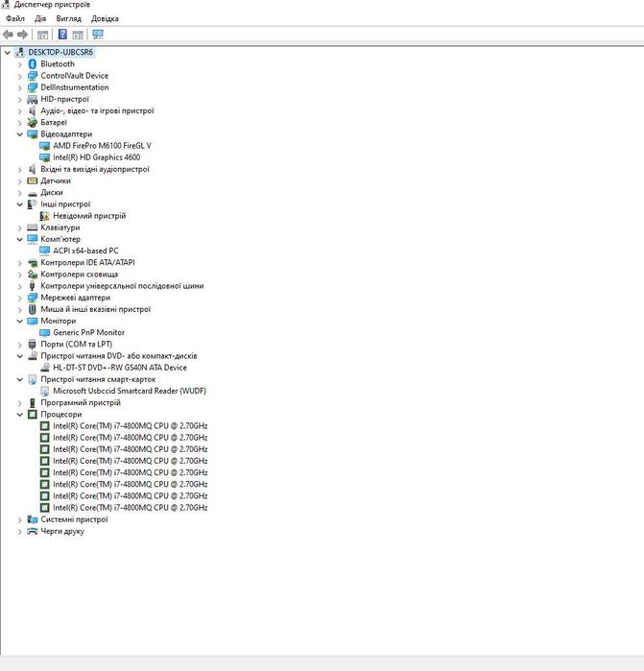This screenshot has width=644, height=671.
Task: Expand the Системні пристрої category
Action: pos(20,520)
